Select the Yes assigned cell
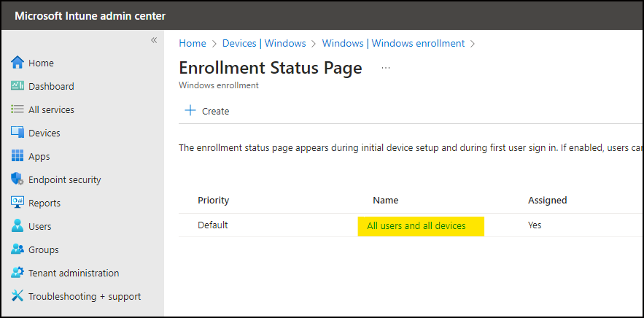Screen dimensions: 644x318 535,225
